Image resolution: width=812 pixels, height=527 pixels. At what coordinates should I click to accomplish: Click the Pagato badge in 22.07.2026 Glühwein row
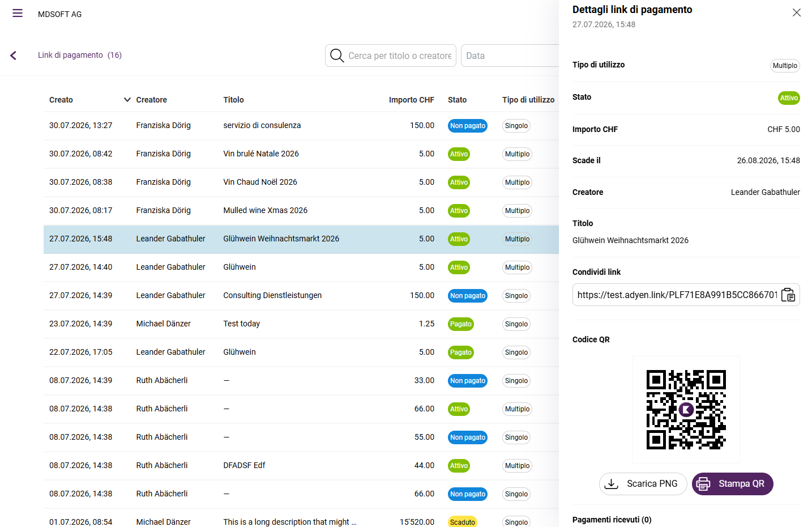(x=461, y=352)
